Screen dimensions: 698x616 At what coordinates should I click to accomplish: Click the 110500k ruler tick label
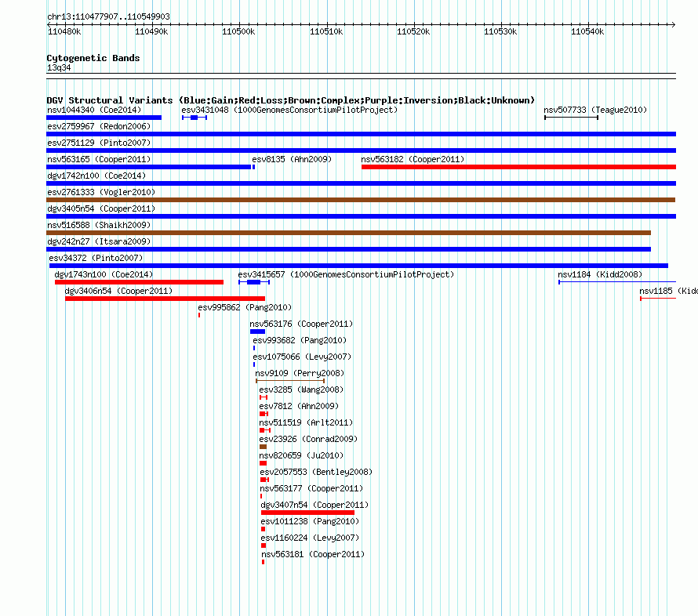pyautogui.click(x=238, y=31)
